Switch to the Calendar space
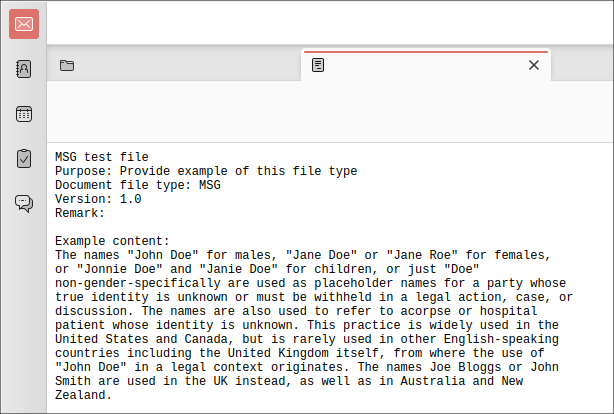 [x=24, y=114]
